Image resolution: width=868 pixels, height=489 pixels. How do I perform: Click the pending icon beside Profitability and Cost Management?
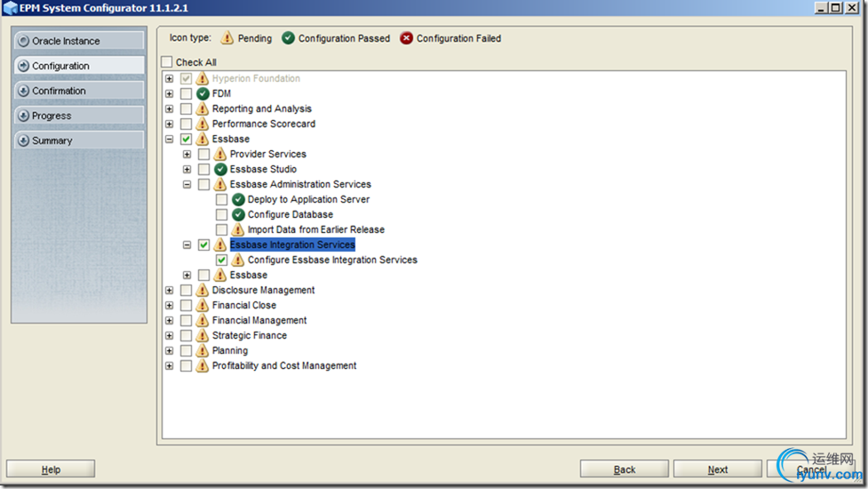[203, 365]
